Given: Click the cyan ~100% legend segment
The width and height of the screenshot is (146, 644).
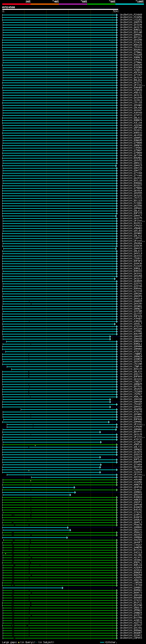Looking at the screenshot, I should 130,4.
